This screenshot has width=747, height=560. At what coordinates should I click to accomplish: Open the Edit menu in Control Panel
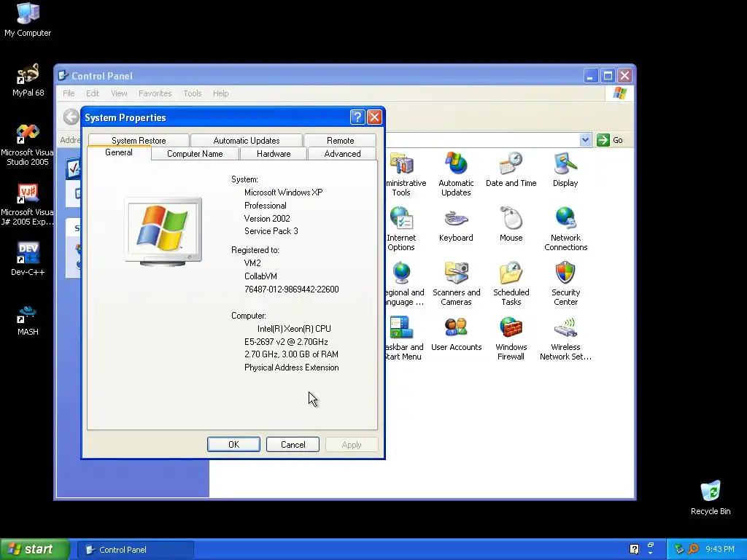click(93, 93)
